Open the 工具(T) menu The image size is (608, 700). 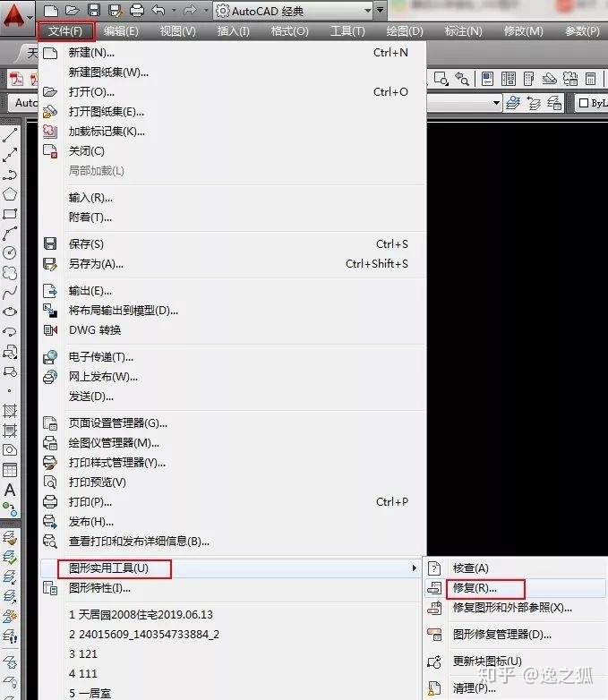(x=347, y=31)
